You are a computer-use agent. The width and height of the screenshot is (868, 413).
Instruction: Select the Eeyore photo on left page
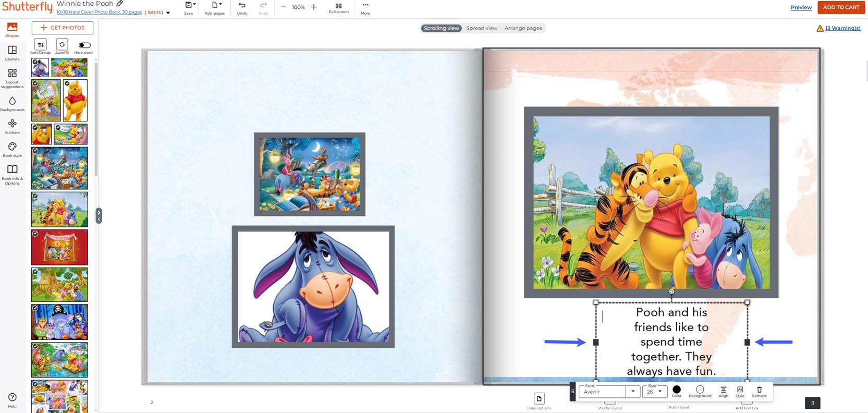click(313, 287)
